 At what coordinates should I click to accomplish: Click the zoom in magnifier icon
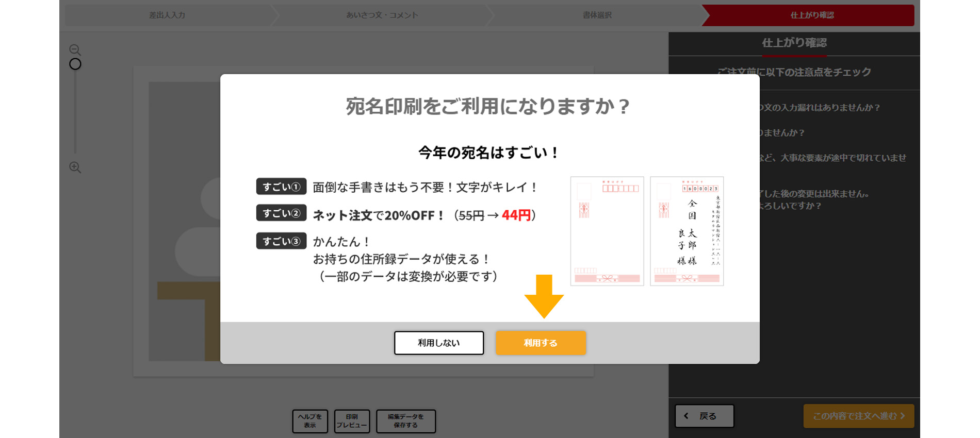pos(75,167)
